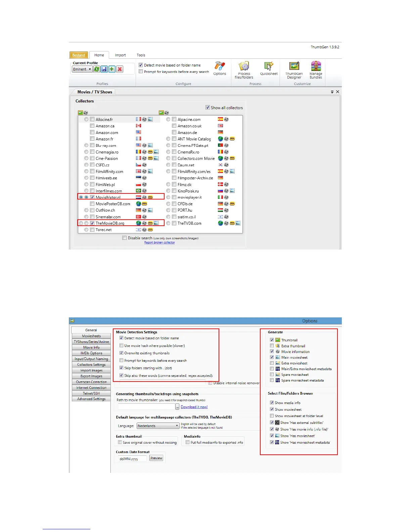Select the Movies / TV Shows tab
Viewport: 411px width, 532px height.
(94, 92)
